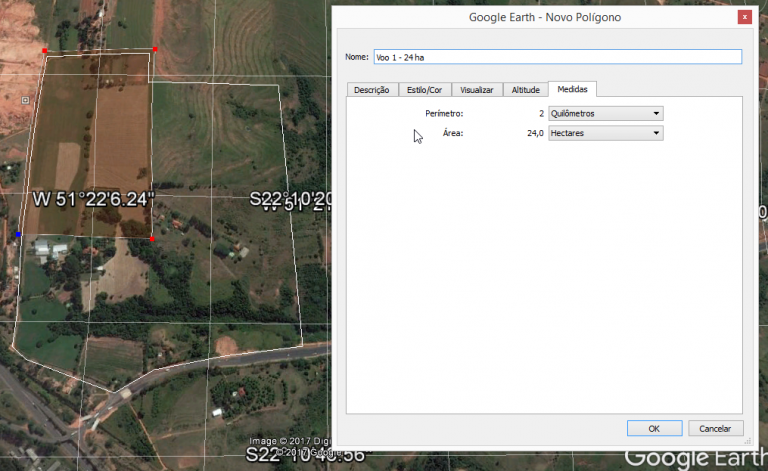Viewport: 768px width, 471px height.
Task: Open the Visualizar tab
Action: 477,90
